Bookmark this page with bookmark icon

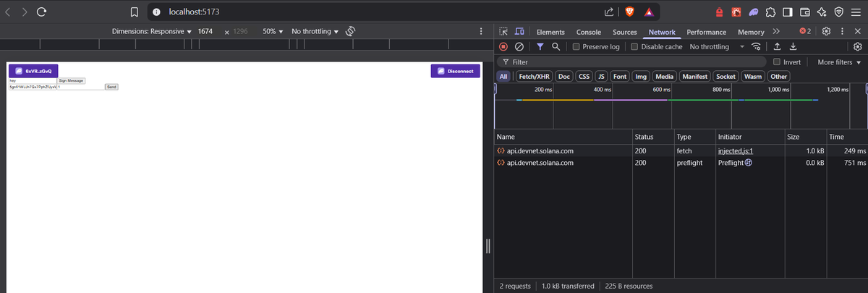(x=135, y=12)
